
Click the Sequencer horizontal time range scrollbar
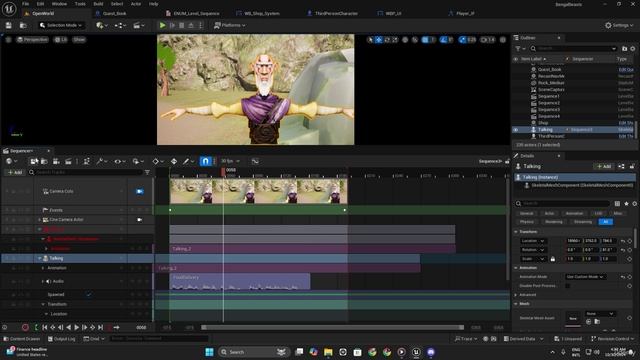tap(333, 327)
